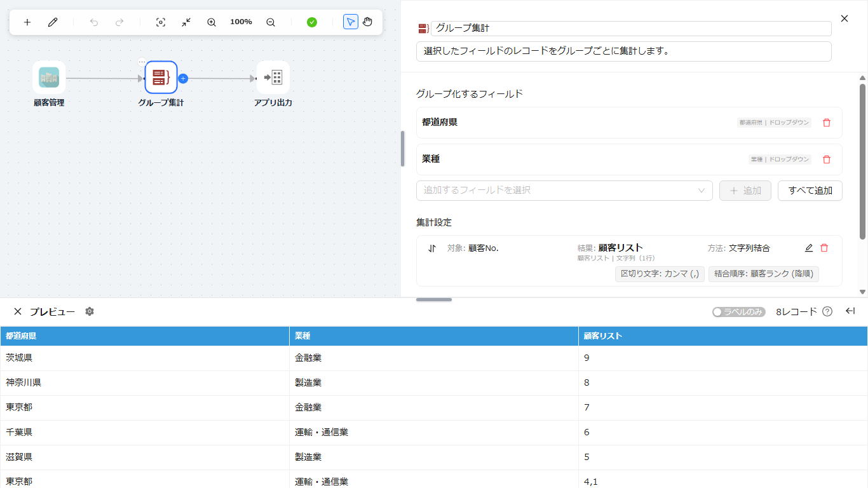868x488 pixels.
Task: Click the green checkmark status icon
Action: click(312, 22)
